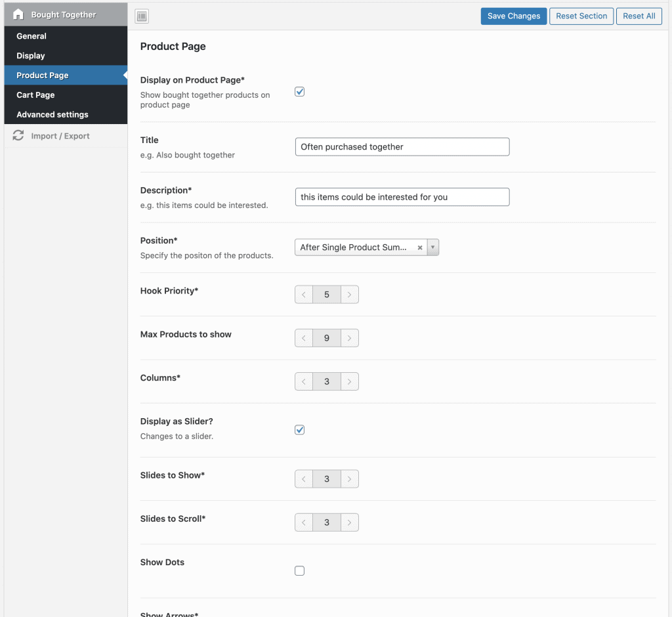The height and width of the screenshot is (617, 672).
Task: Click the expand-all sections icon in the top bar
Action: click(x=142, y=16)
